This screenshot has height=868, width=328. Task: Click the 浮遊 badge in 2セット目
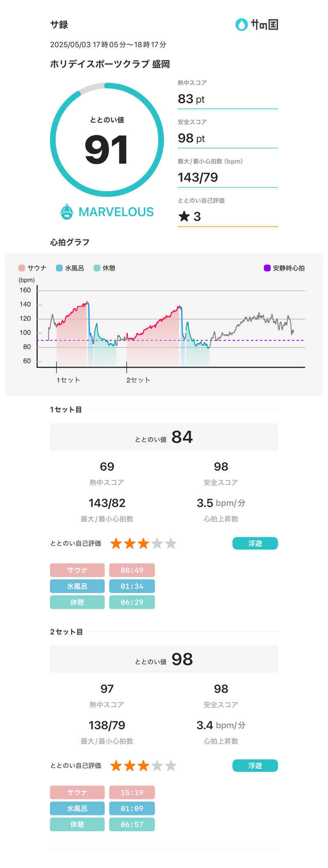pyautogui.click(x=255, y=765)
